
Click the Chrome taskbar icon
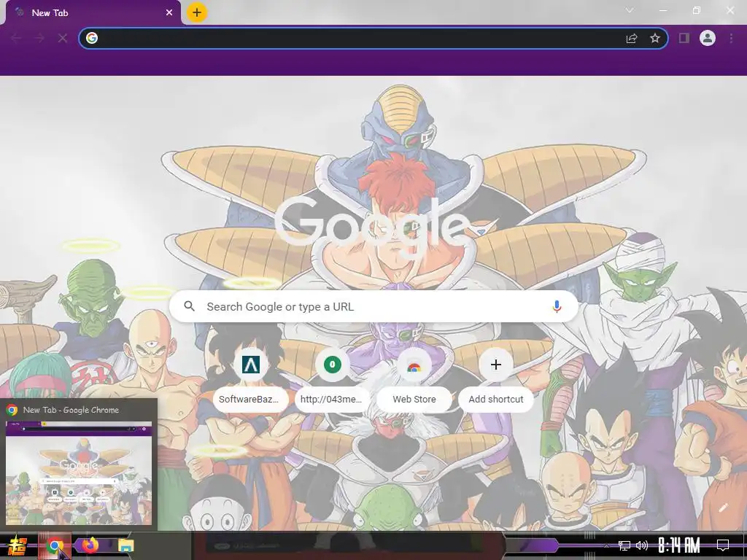pos(55,545)
